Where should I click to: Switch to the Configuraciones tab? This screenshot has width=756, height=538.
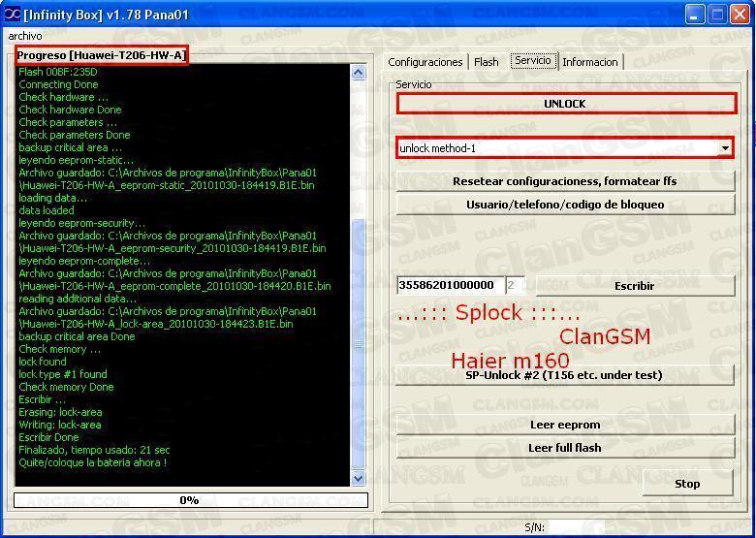(x=425, y=62)
